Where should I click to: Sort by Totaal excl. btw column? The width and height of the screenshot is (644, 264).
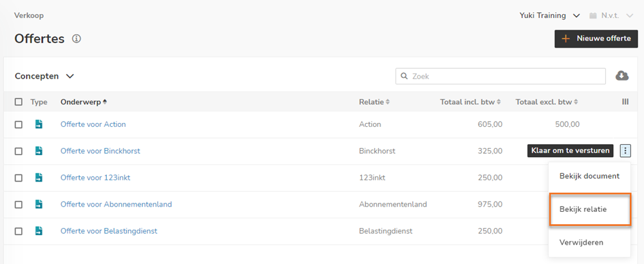tap(547, 102)
